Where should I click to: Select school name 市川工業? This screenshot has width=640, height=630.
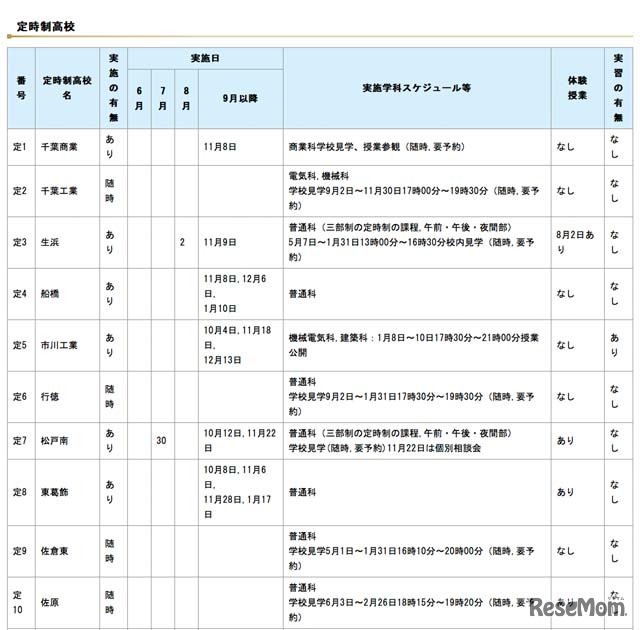pyautogui.click(x=59, y=345)
